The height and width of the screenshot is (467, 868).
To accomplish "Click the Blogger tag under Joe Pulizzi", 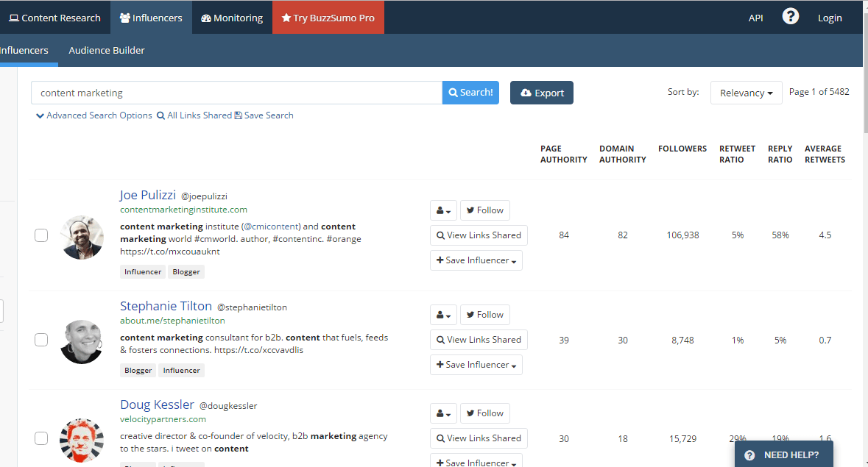I will tap(186, 272).
